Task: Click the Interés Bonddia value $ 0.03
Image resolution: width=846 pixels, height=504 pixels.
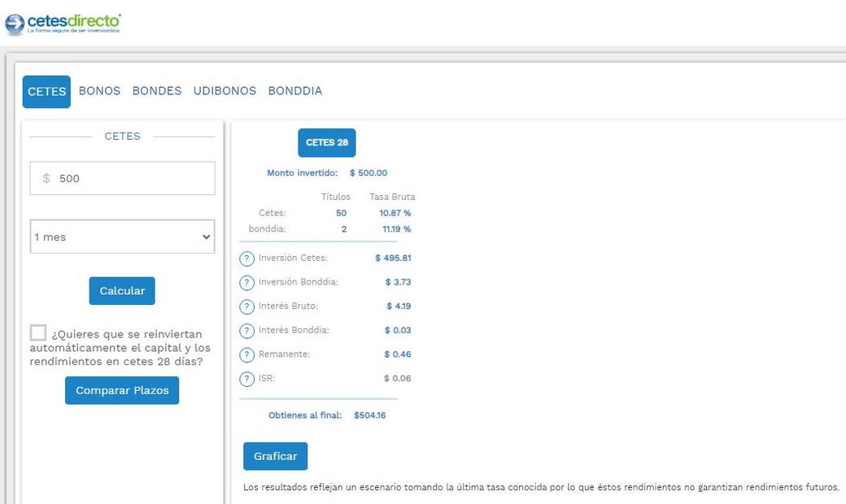Action: click(398, 330)
